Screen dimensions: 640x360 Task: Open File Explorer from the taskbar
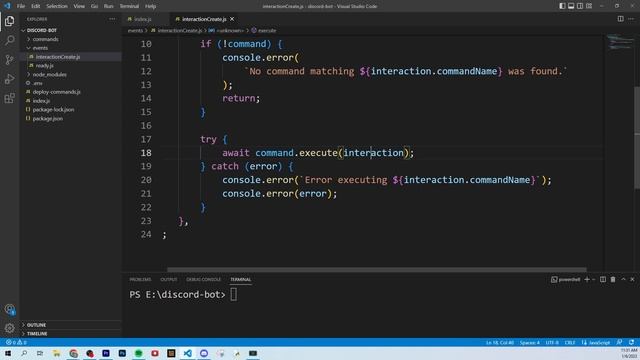[x=56, y=353]
